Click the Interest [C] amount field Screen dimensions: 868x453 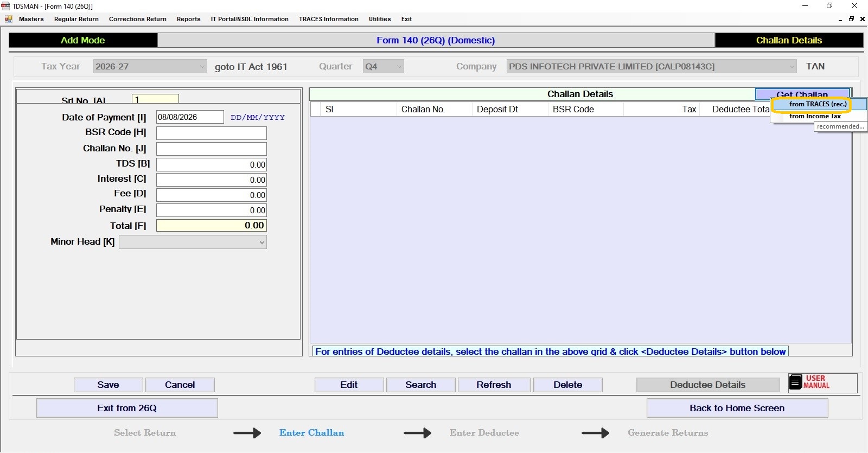click(212, 180)
